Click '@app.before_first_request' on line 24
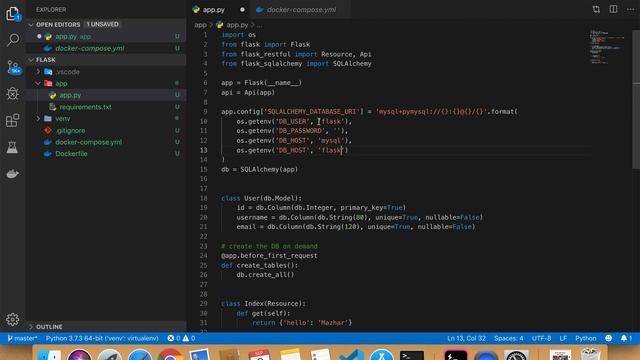The image size is (640, 360). tap(269, 256)
